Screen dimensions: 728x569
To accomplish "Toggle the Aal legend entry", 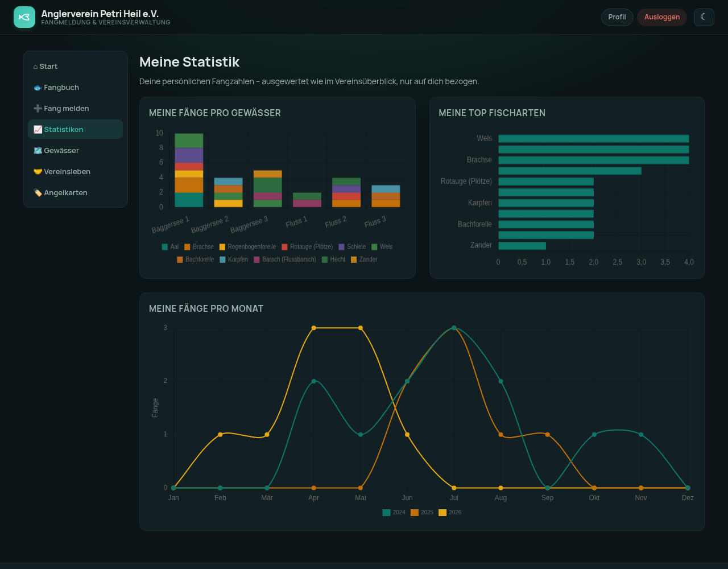I will click(170, 247).
